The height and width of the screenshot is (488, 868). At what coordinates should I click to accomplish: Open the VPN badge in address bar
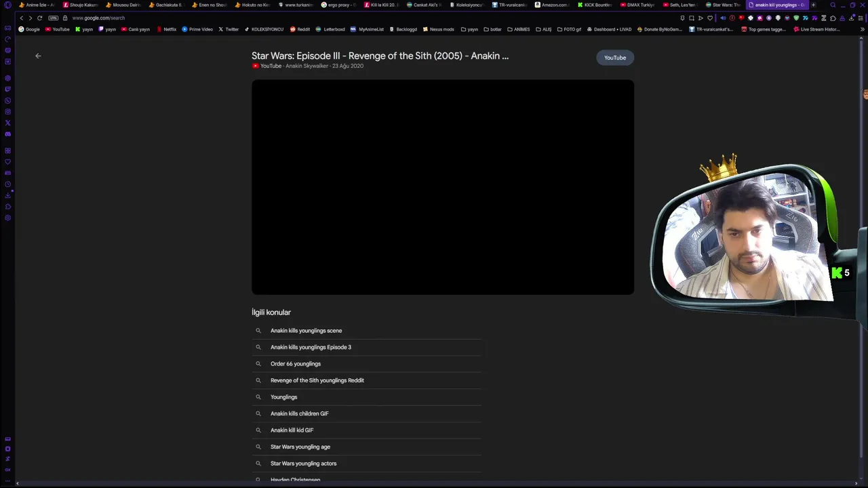(54, 18)
